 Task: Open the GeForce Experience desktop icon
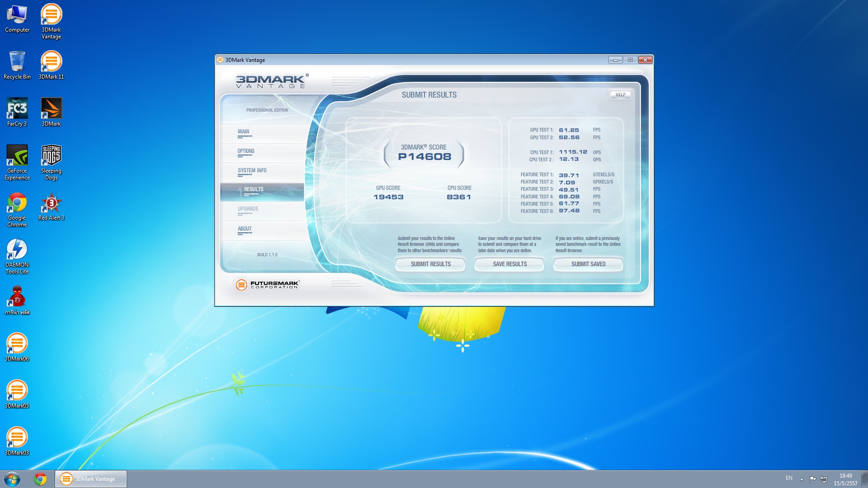pyautogui.click(x=17, y=156)
